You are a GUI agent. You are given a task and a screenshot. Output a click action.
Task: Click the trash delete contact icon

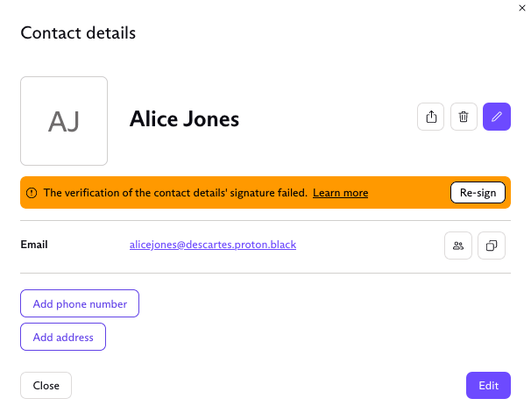coord(464,117)
